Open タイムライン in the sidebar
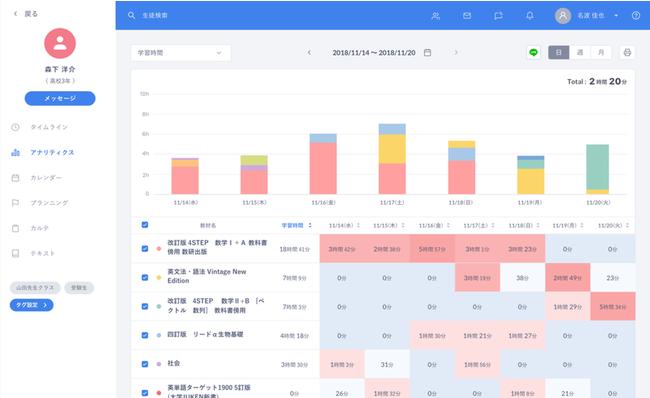Screen dimensions: 650x398 (49, 127)
